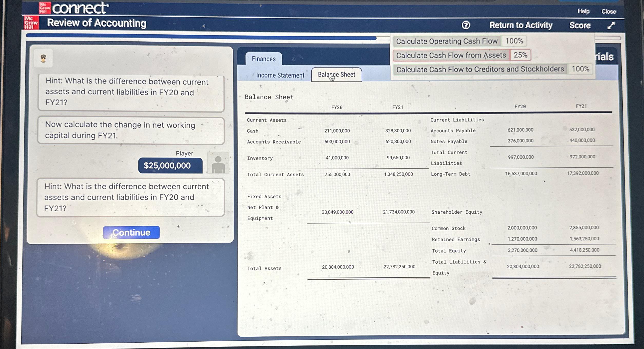Open the Score dropdown panel

580,25
